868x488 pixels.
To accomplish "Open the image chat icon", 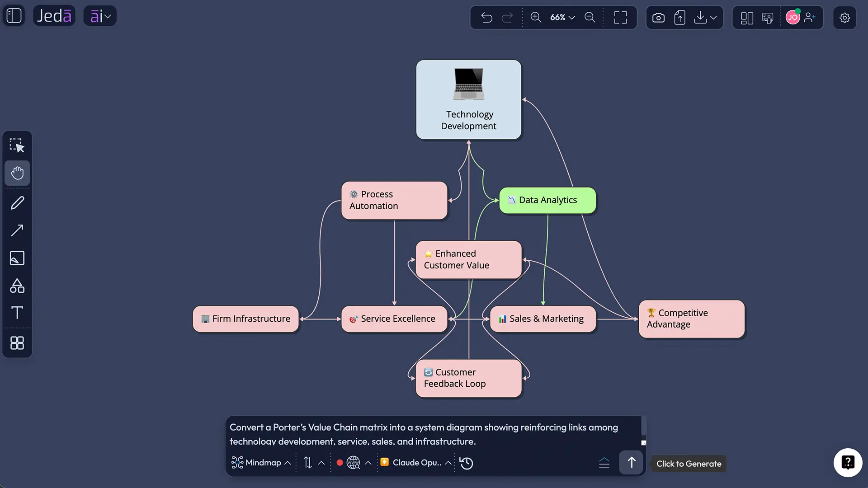I will (768, 18).
